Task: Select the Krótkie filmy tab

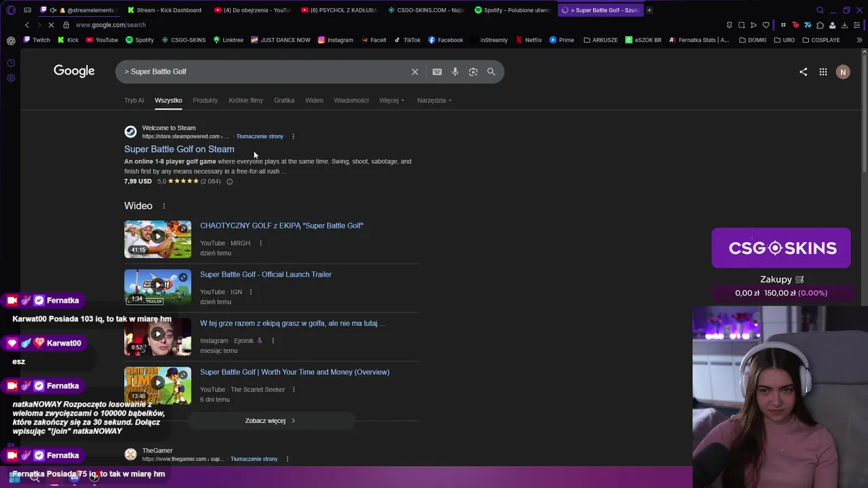Action: (x=245, y=100)
